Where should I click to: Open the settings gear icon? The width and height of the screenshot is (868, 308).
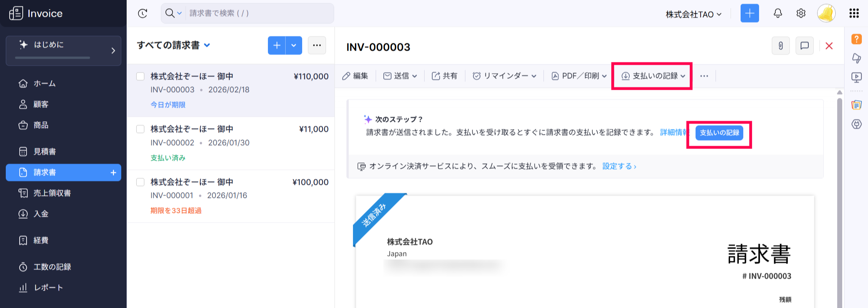click(x=801, y=13)
